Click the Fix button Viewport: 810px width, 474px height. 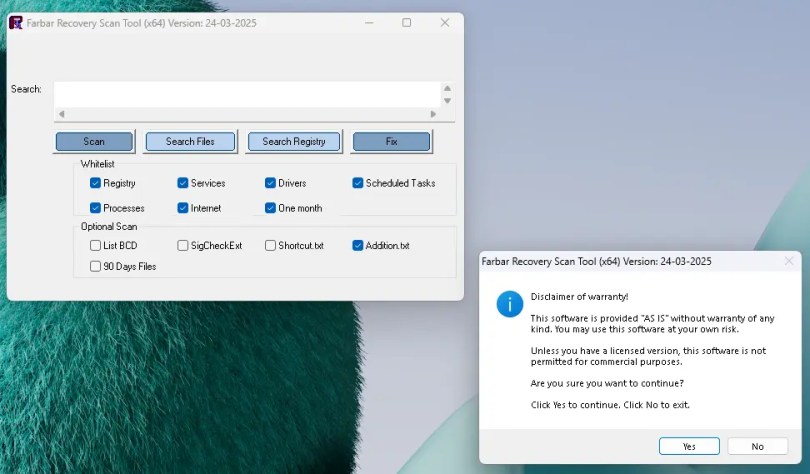tap(391, 141)
